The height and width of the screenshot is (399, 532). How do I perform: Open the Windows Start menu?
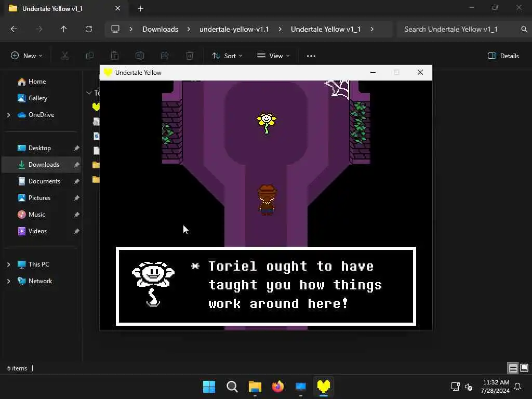[209, 387]
